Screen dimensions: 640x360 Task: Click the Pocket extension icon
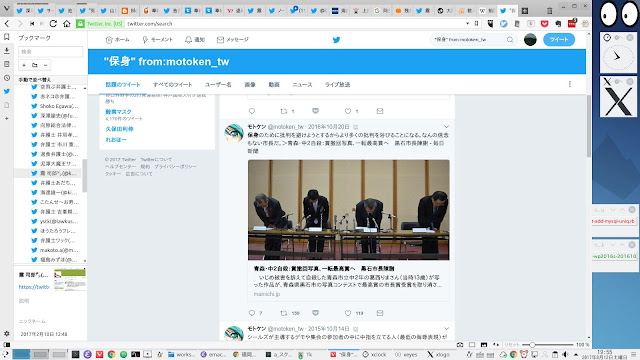pos(544,24)
